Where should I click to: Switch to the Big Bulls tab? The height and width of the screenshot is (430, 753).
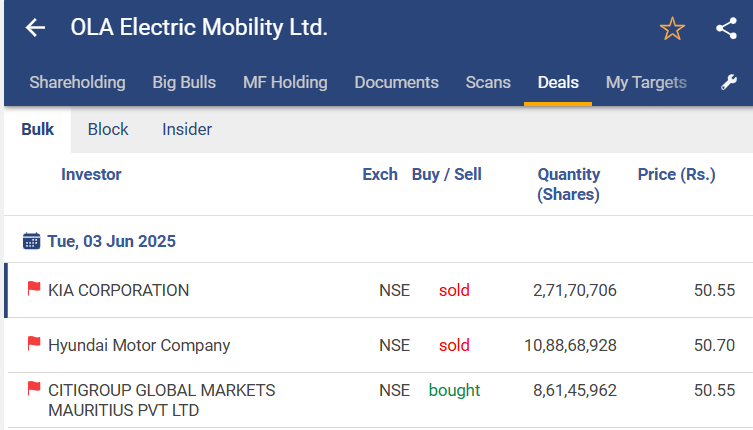point(184,83)
